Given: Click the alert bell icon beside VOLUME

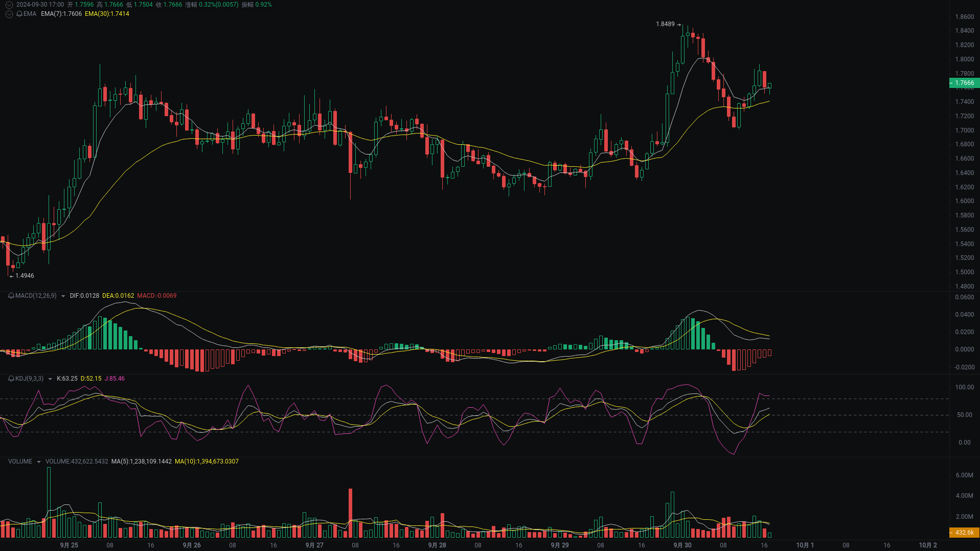Looking at the screenshot, I should [x=10, y=461].
